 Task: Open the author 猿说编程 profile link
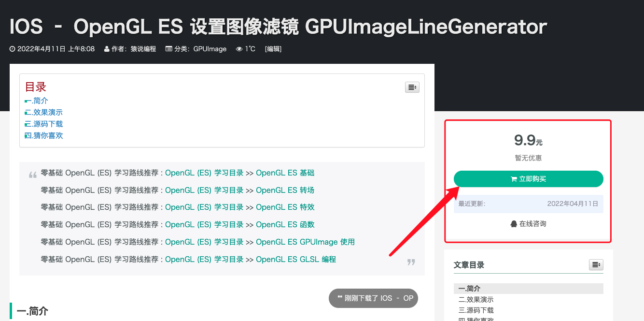pyautogui.click(x=144, y=49)
